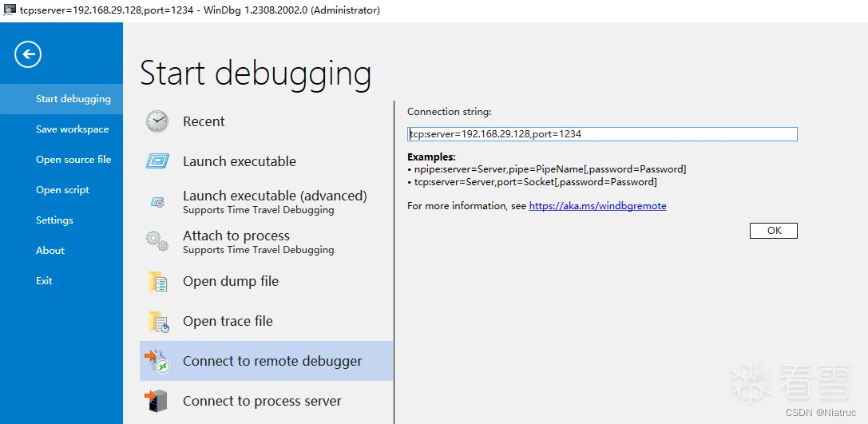Click the Attach to process gears icon
This screenshot has height=424, width=868.
[x=157, y=242]
